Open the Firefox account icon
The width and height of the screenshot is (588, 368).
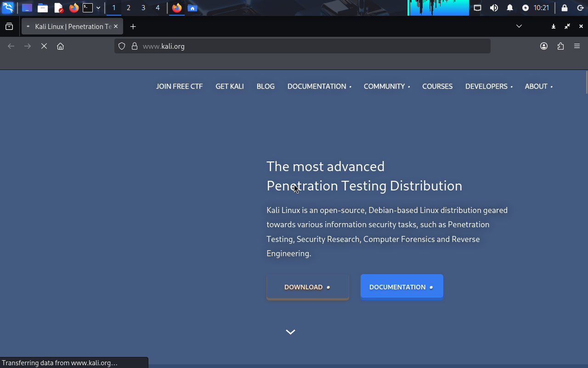click(544, 46)
